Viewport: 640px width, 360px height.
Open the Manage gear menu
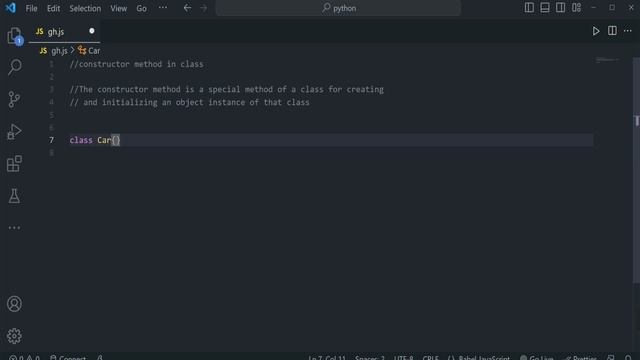pos(14,336)
